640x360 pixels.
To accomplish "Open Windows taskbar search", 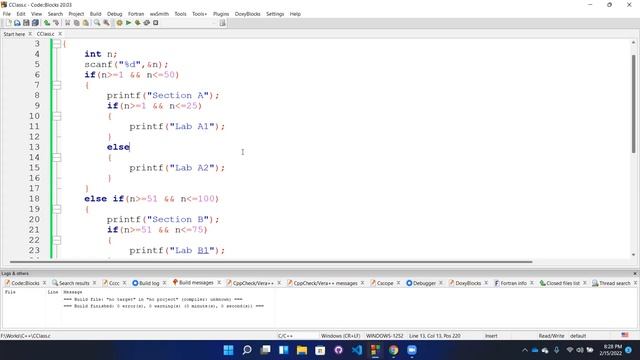I will point(247,350).
